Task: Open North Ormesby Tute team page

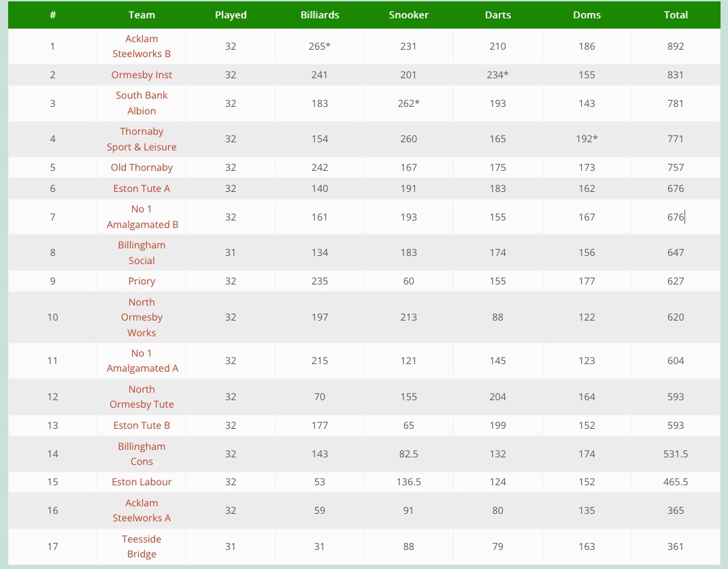Action: (x=142, y=397)
